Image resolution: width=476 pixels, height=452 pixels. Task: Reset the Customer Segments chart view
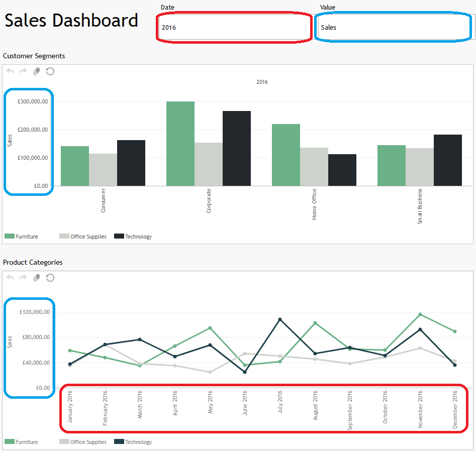49,71
